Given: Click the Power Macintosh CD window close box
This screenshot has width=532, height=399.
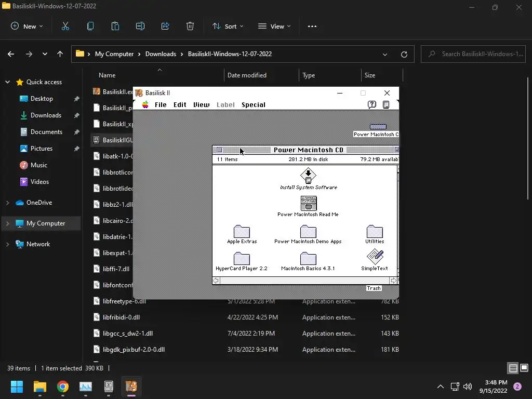Looking at the screenshot, I should pyautogui.click(x=220, y=150).
